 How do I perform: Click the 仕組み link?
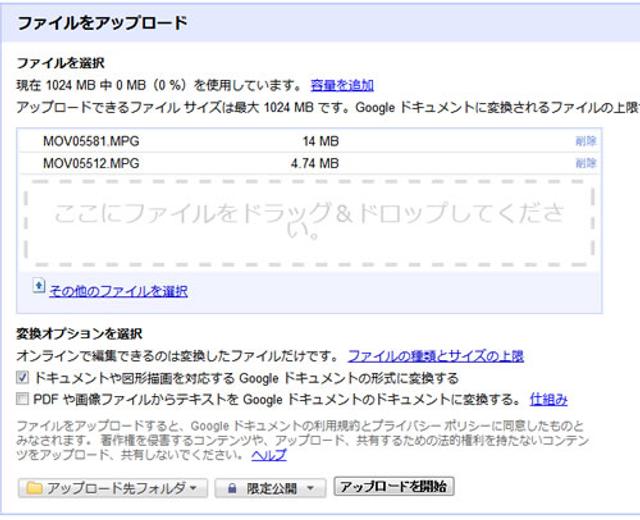click(549, 399)
